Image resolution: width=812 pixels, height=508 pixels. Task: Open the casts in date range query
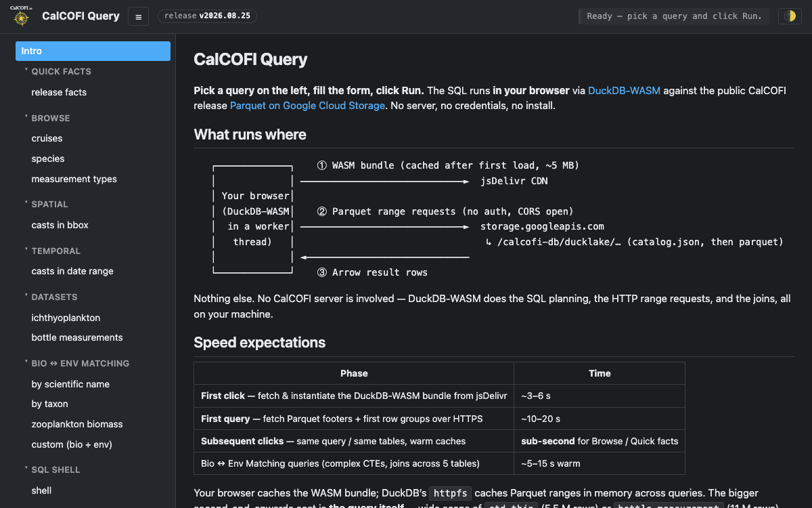point(72,271)
